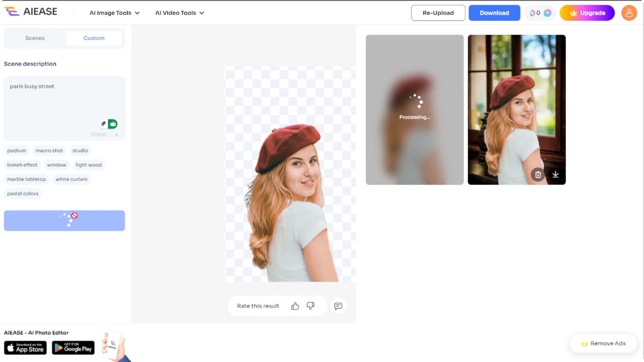Click the 'Scene description' heading
This screenshot has height=362, width=644.
(x=30, y=64)
